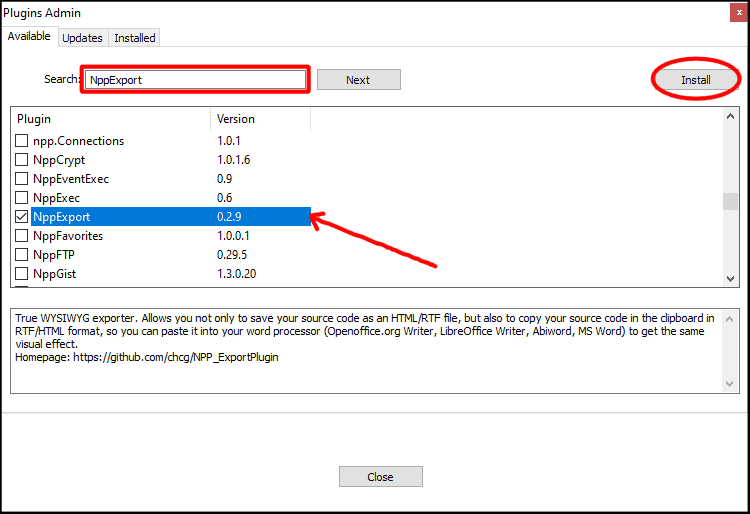The image size is (750, 514).
Task: Click the Install button
Action: [695, 79]
